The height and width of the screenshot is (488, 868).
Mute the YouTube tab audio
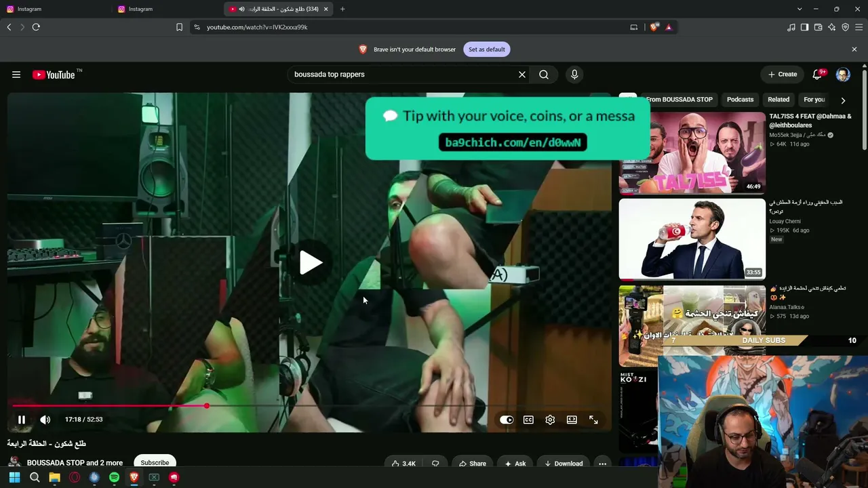click(242, 9)
